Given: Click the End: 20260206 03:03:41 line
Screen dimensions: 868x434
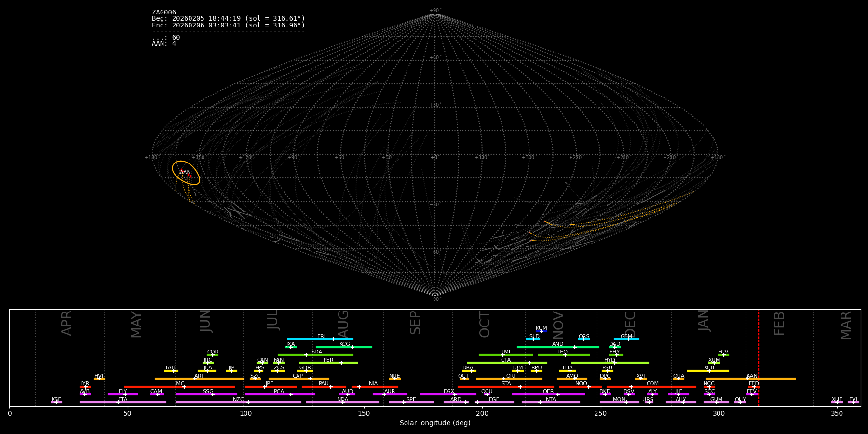Looking at the screenshot, I should (229, 25).
